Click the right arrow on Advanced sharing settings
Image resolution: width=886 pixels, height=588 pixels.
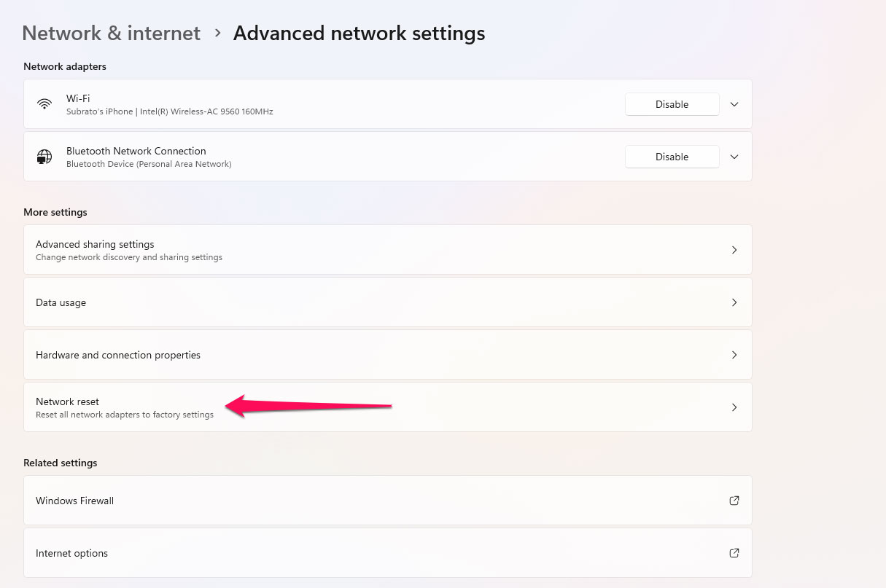click(734, 250)
